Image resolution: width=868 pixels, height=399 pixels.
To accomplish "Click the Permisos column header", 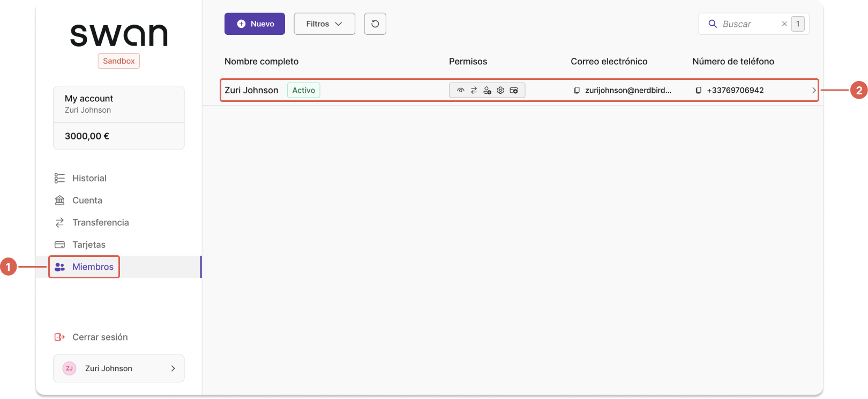I will 468,61.
